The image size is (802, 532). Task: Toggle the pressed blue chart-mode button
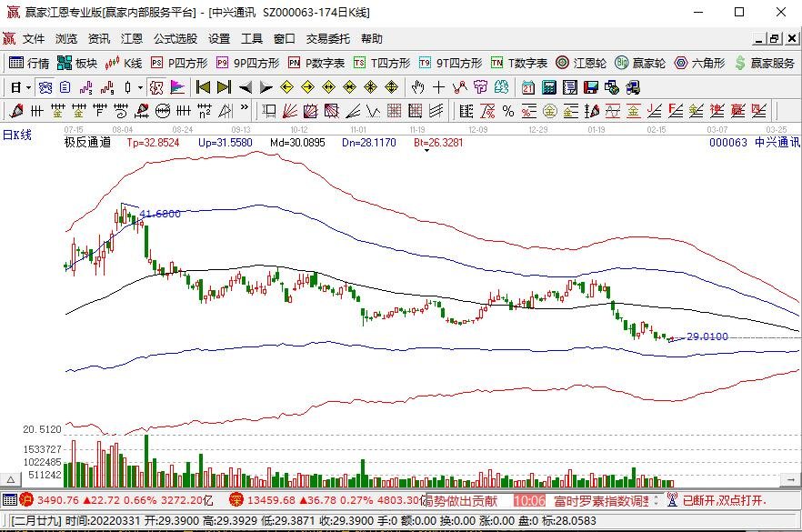pyautogui.click(x=45, y=87)
